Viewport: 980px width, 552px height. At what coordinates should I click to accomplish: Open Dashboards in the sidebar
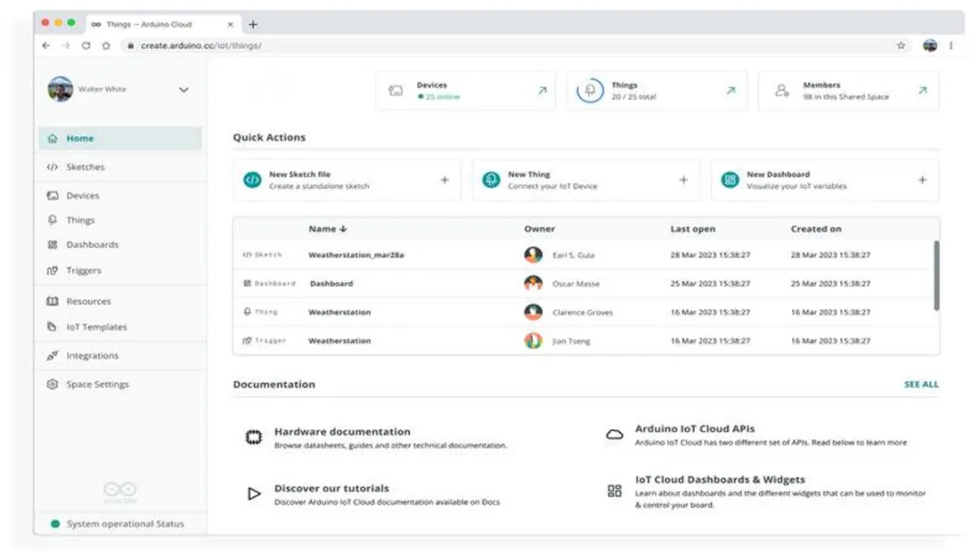[x=92, y=244]
